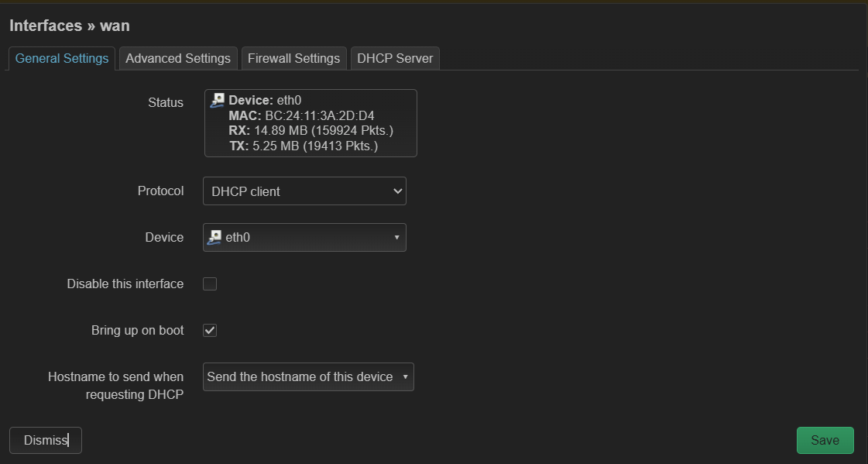This screenshot has width=868, height=464.
Task: Switch to the Advanced Settings tab
Action: pyautogui.click(x=178, y=59)
